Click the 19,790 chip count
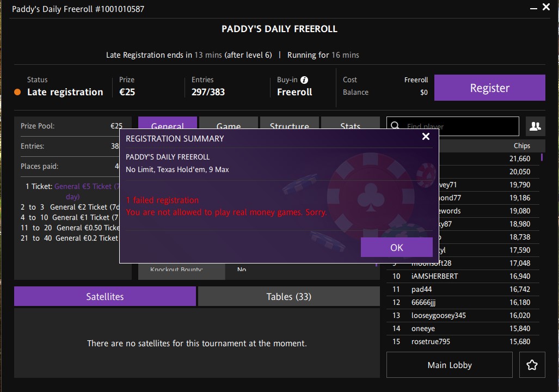Screen dimensions: 559x392 (x=519, y=185)
